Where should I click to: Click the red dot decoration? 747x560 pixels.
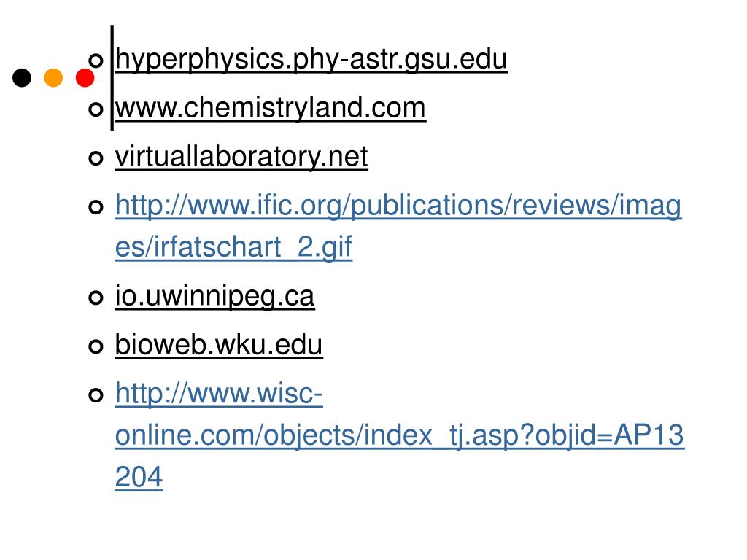tap(85, 77)
